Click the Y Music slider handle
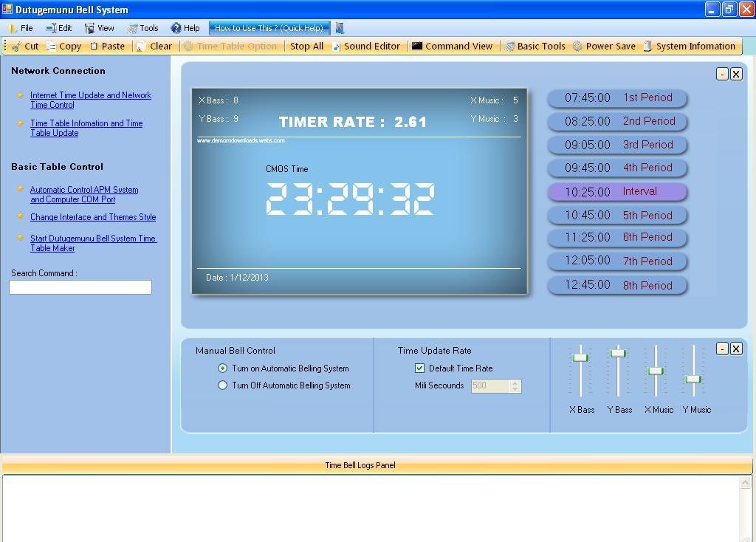The height and width of the screenshot is (542, 756). point(693,379)
